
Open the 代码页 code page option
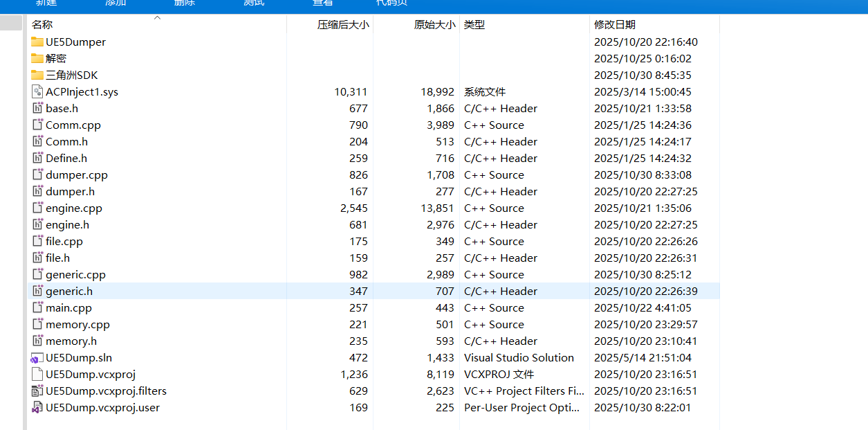391,4
